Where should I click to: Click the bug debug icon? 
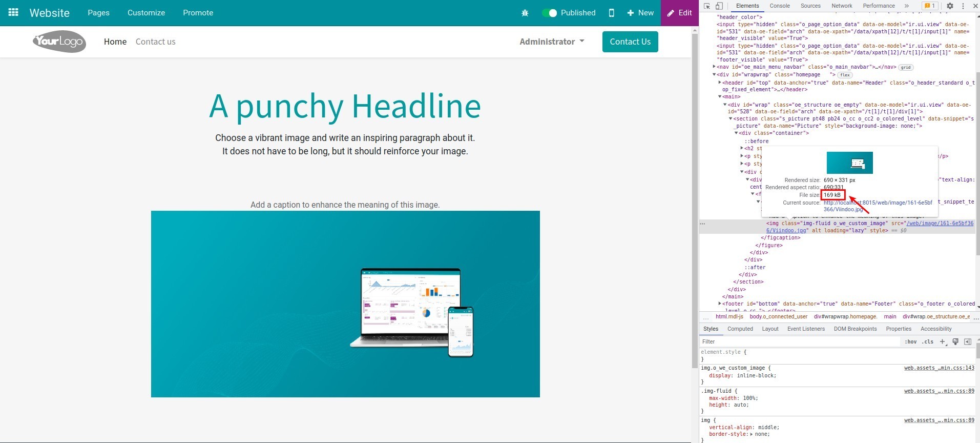pyautogui.click(x=525, y=13)
